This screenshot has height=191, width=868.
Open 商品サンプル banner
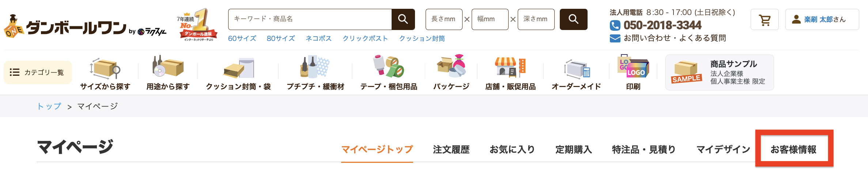coord(720,72)
